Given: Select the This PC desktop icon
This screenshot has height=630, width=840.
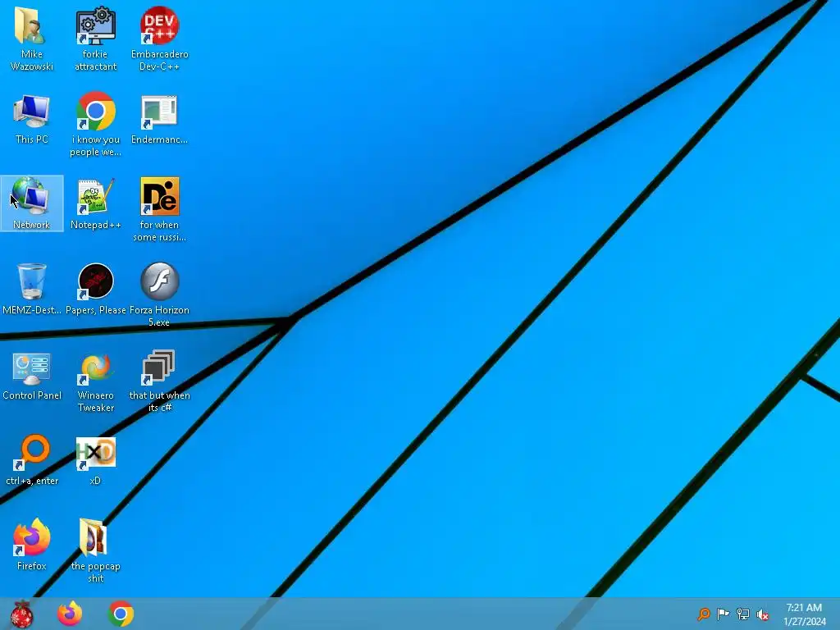Looking at the screenshot, I should pos(32,119).
